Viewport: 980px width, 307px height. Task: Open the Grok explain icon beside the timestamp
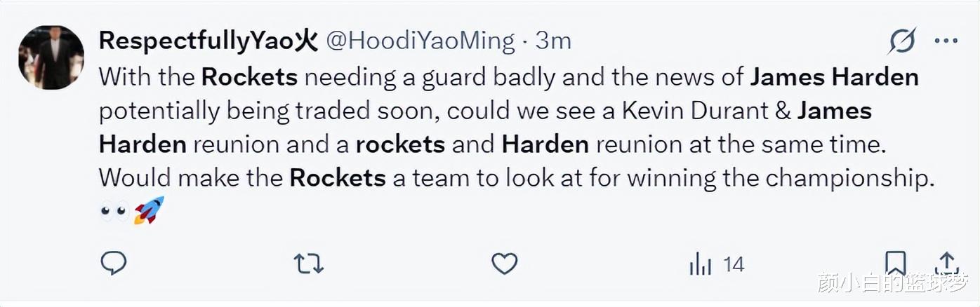coord(901,41)
